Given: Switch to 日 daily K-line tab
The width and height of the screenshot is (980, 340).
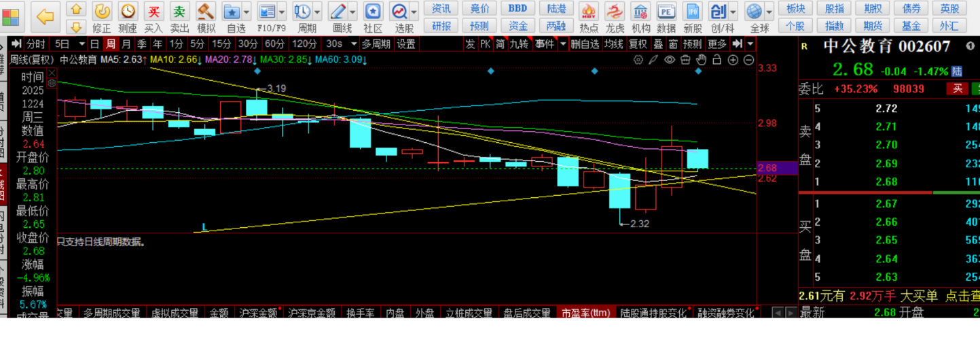Looking at the screenshot, I should pos(94,44).
